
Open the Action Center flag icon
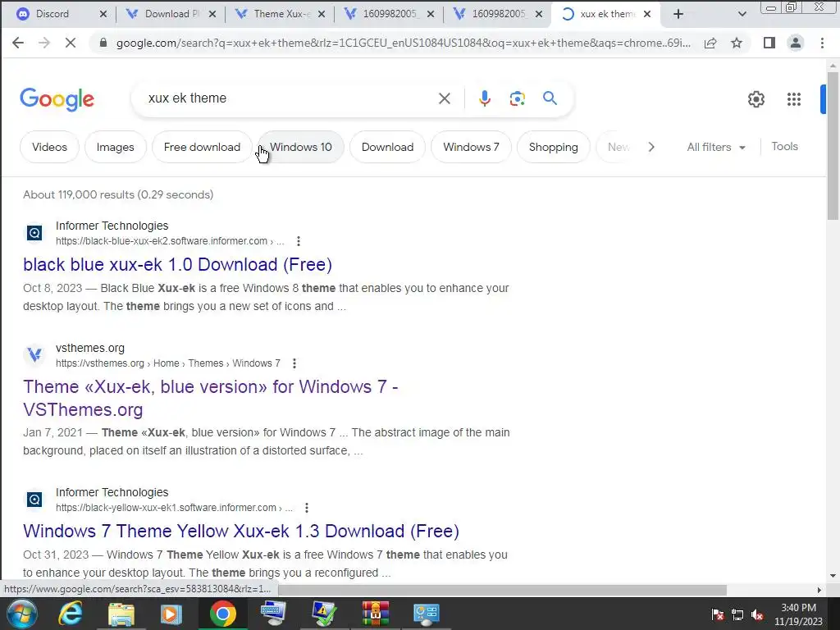click(x=717, y=615)
